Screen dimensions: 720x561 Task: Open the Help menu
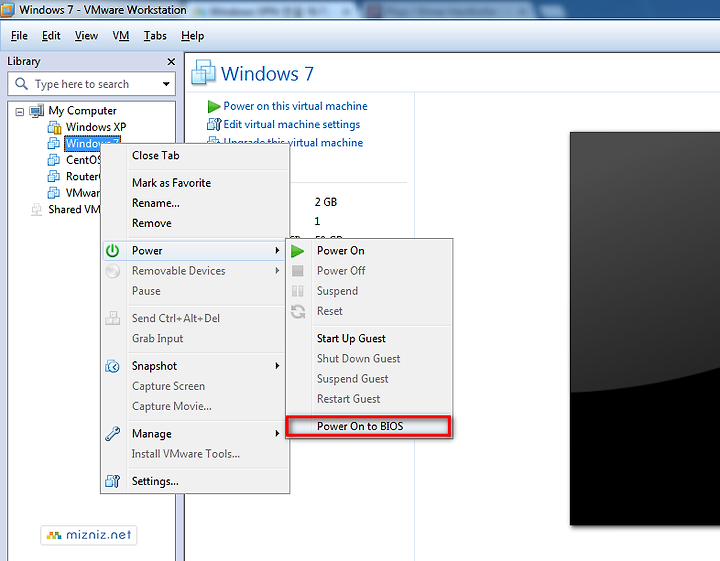[x=192, y=36]
